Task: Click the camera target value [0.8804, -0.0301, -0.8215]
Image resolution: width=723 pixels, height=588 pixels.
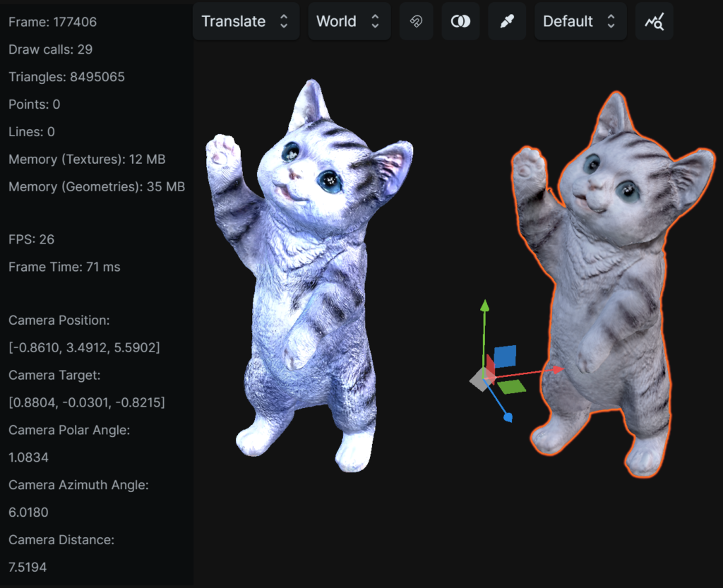Action: coord(87,403)
